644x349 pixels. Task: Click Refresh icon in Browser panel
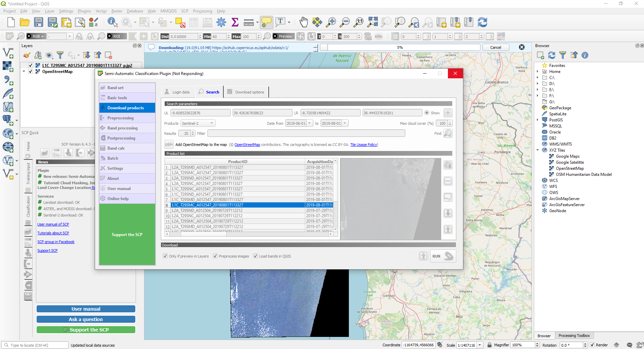pyautogui.click(x=552, y=55)
